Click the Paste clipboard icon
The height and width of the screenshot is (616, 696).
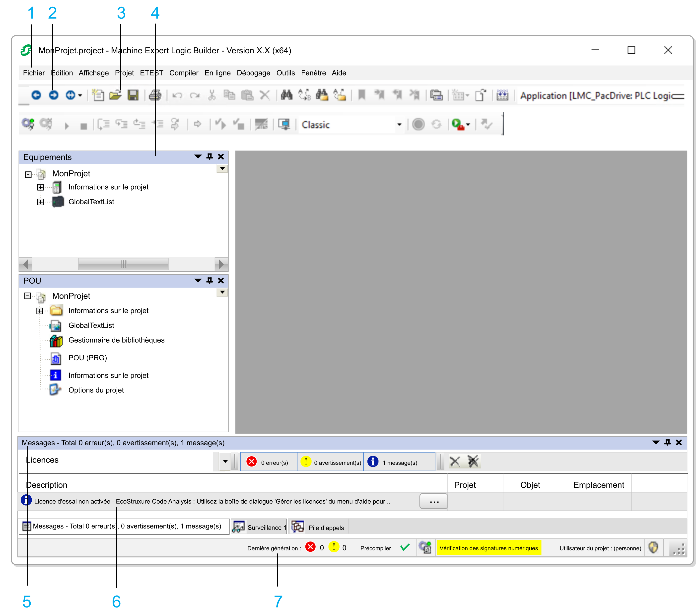247,95
